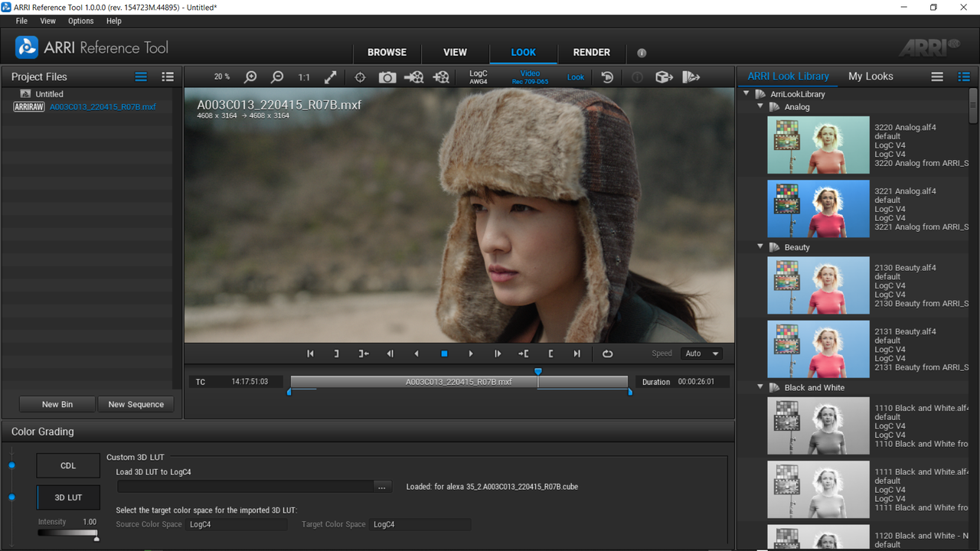
Task: Switch Project Files to detail list view
Action: coord(168,77)
